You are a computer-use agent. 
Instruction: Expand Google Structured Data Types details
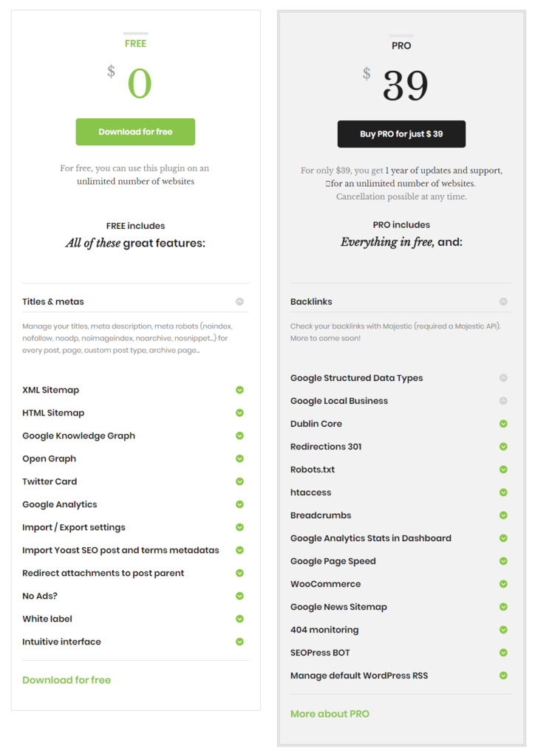(503, 378)
